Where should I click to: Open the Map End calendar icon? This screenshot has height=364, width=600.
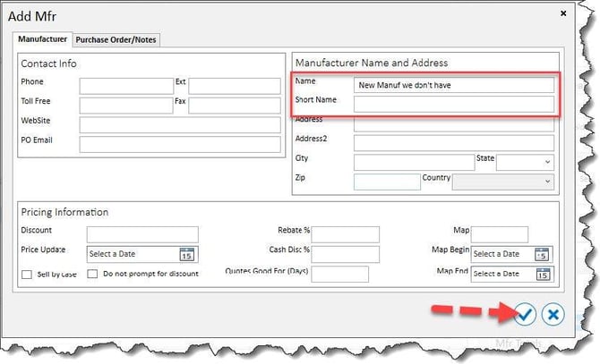point(543,275)
